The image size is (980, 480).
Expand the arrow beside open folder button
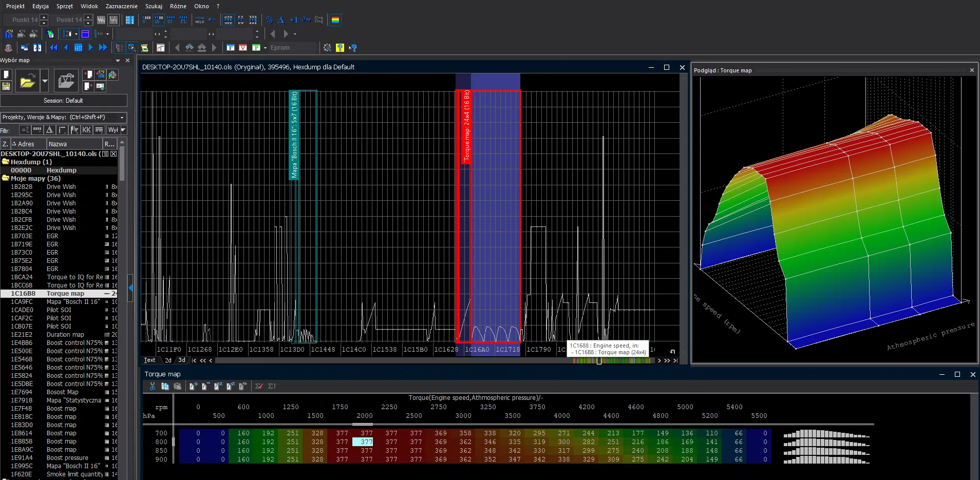tap(45, 81)
